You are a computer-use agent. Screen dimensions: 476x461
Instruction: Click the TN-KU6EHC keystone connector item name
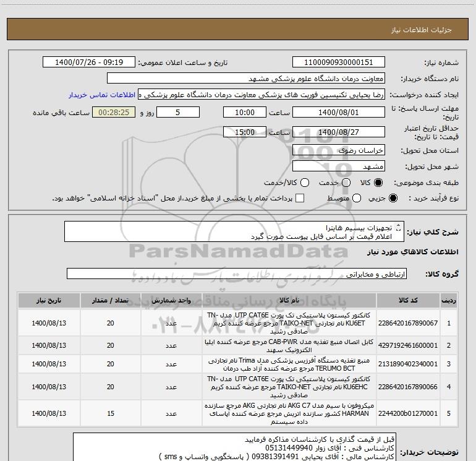pyautogui.click(x=289, y=387)
